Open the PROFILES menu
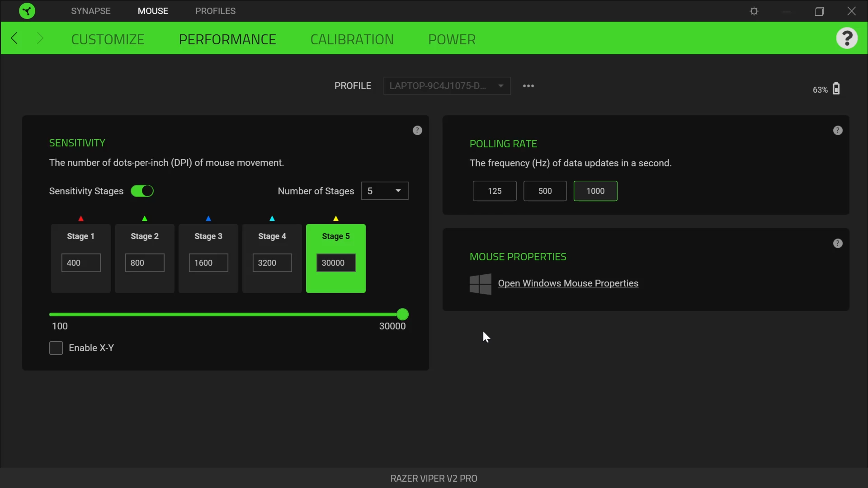The height and width of the screenshot is (488, 868). pos(215,11)
